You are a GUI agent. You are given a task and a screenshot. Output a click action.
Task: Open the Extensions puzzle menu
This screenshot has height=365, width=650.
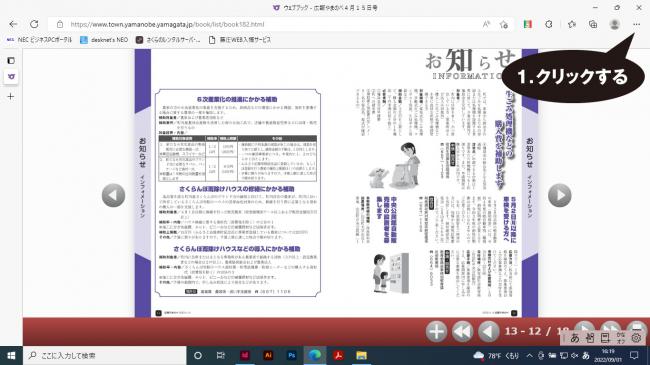[x=549, y=24]
